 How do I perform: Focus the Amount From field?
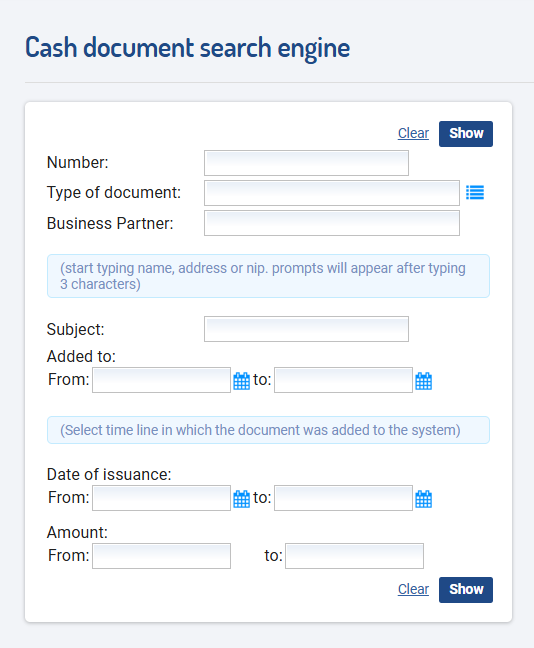tap(161, 556)
